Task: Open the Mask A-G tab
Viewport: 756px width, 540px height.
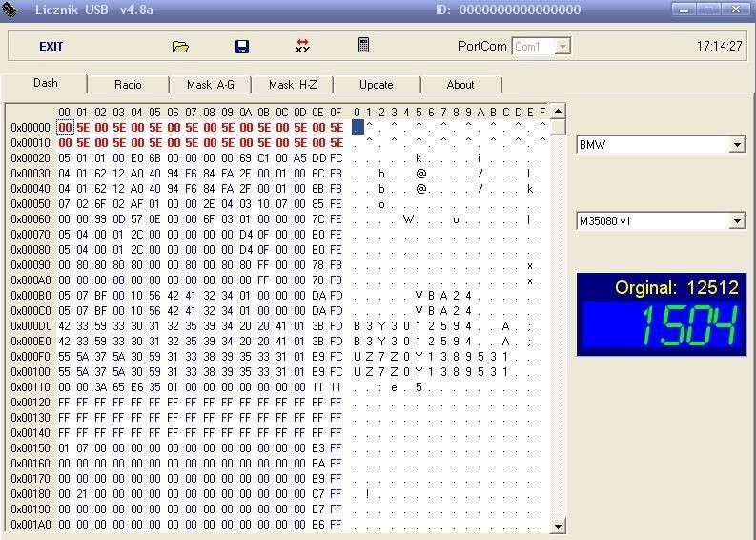Action: (210, 85)
